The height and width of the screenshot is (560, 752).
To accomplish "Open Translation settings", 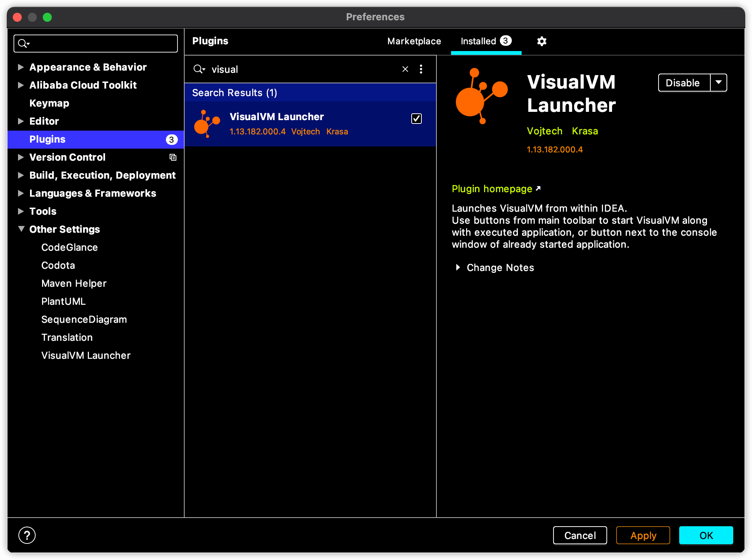I will coord(67,337).
